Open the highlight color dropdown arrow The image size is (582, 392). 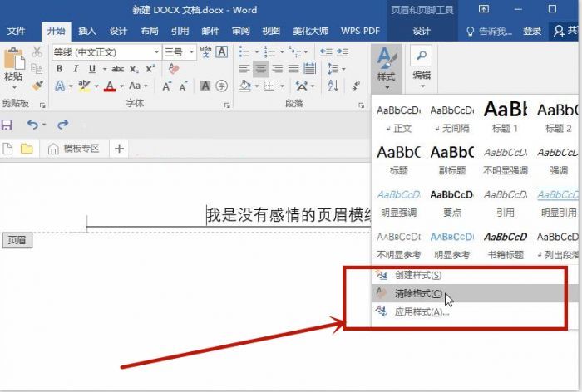[x=96, y=86]
